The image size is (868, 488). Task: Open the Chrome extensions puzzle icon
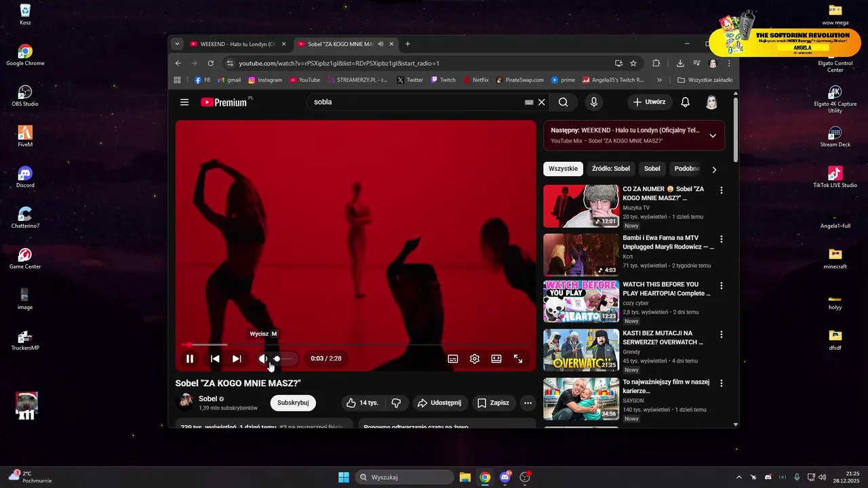click(656, 63)
